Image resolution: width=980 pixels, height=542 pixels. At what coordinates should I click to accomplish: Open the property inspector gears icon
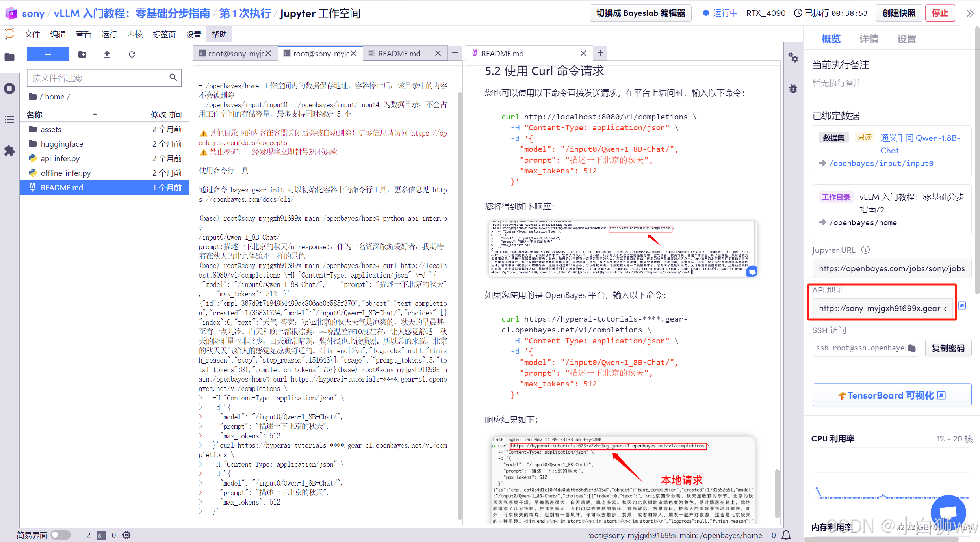[x=793, y=58]
